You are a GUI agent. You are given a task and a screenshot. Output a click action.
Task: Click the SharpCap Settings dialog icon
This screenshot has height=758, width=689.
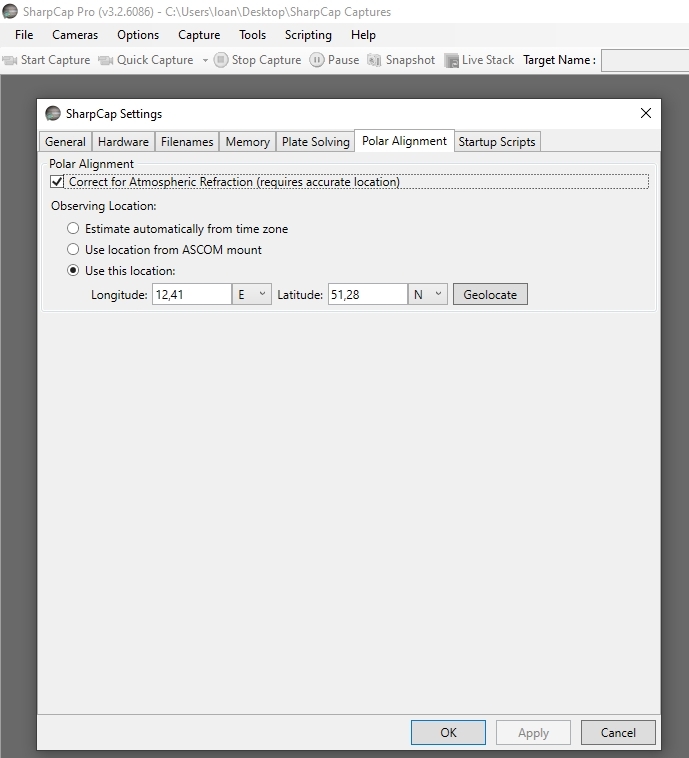click(53, 113)
